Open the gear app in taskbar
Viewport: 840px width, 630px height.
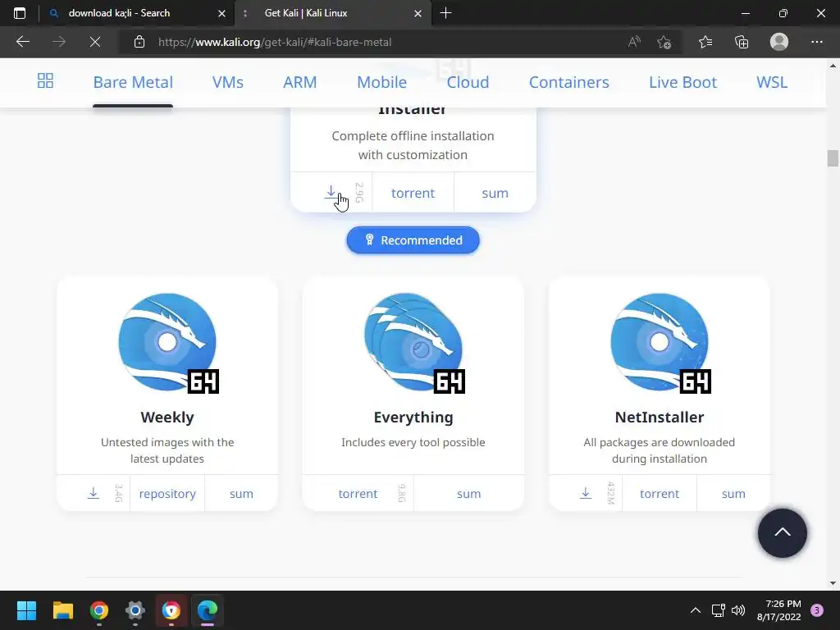(135, 610)
